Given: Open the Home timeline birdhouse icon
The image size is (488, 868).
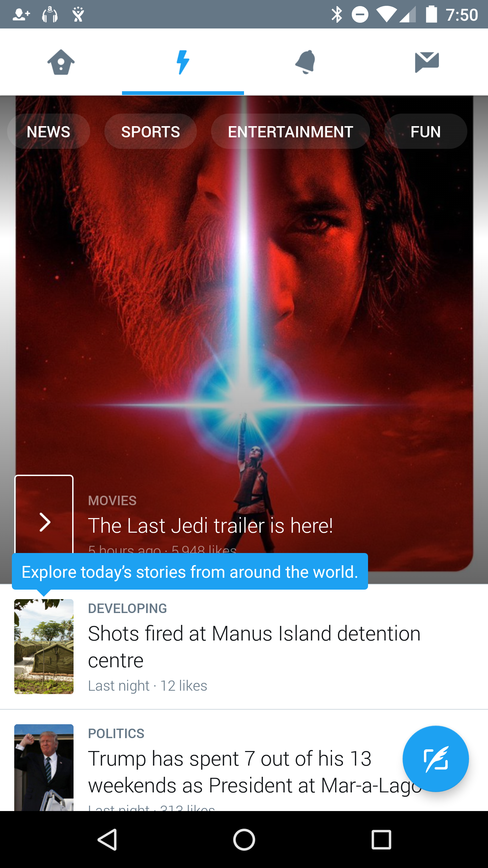Looking at the screenshot, I should 61,62.
